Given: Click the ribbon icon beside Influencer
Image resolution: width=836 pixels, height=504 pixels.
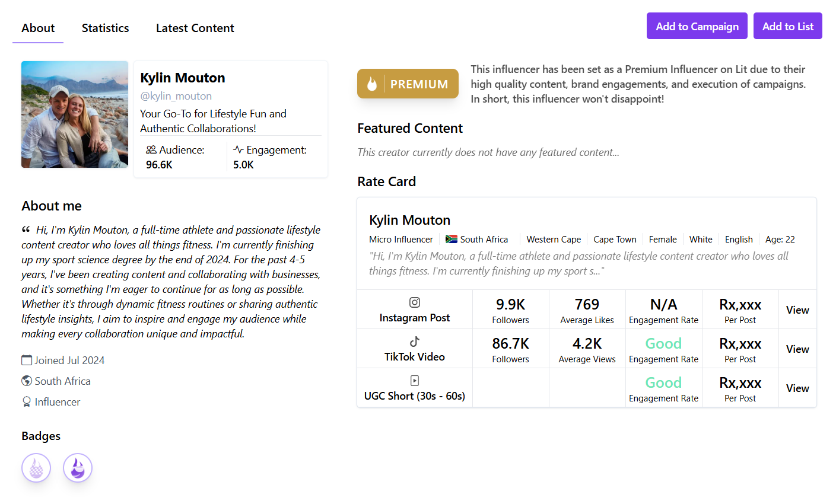Looking at the screenshot, I should coord(26,401).
